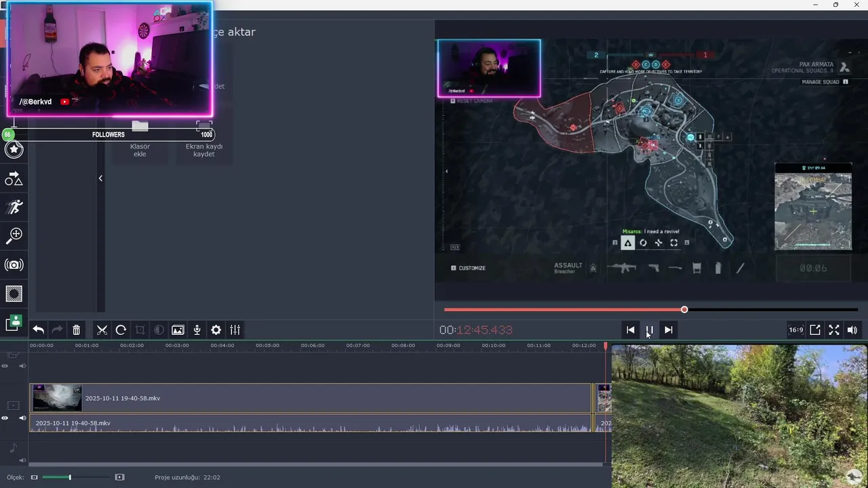
Task: Click the outdoor grass photo overlay
Action: [739, 416]
